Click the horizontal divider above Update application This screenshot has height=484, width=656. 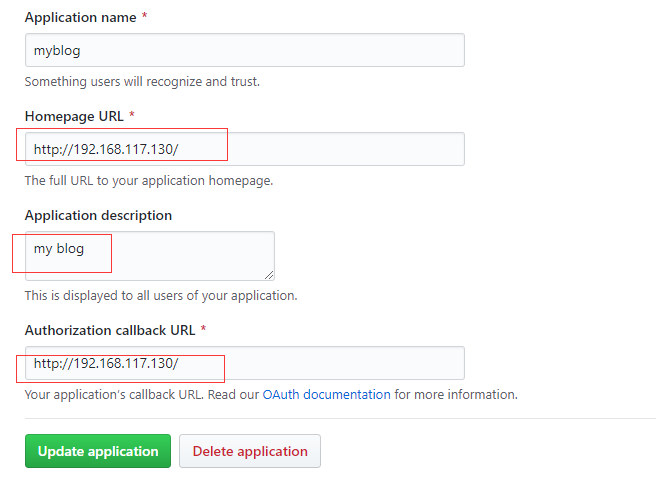pos(340,418)
